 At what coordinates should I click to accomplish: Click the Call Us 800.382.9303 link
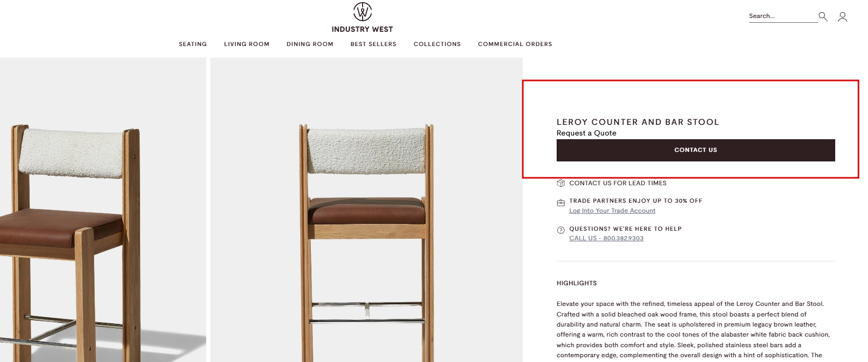[606, 238]
